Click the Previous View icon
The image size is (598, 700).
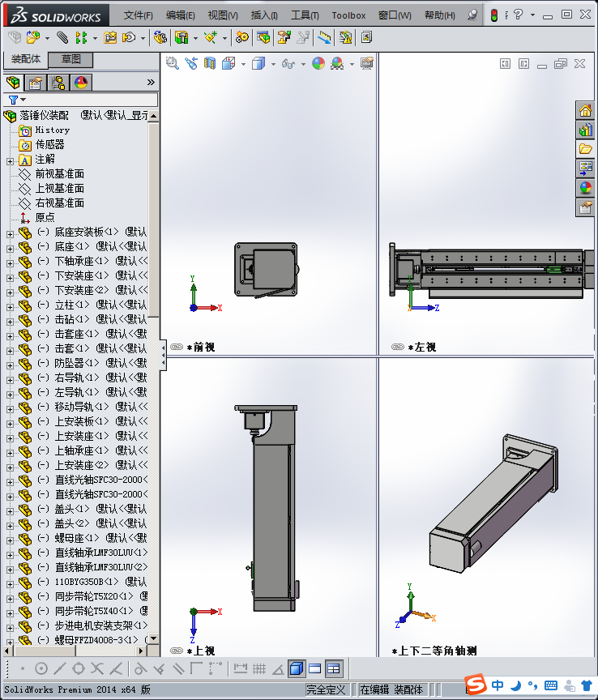[x=191, y=63]
